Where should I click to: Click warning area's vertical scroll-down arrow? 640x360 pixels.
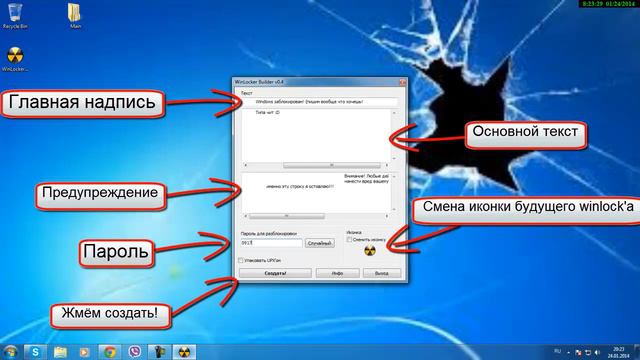click(394, 209)
